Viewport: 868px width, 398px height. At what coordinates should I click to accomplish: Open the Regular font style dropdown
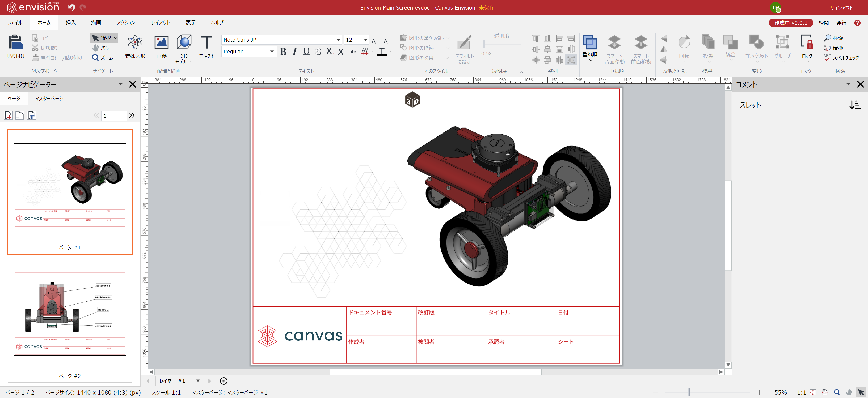click(x=272, y=52)
